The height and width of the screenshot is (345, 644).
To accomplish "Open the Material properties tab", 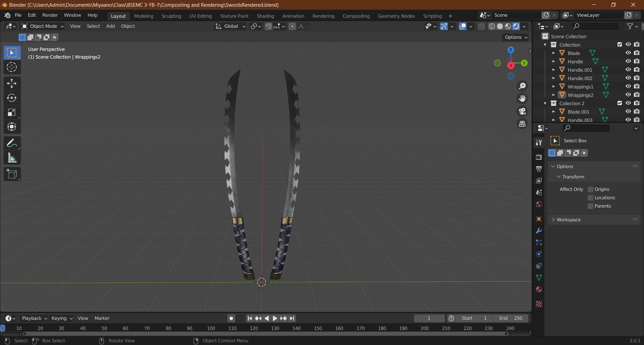I will 539,289.
